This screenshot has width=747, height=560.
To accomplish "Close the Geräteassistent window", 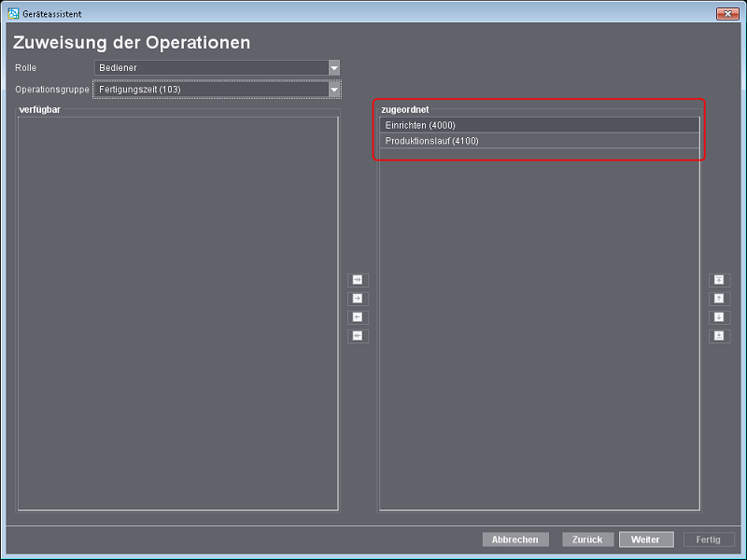I will point(727,14).
